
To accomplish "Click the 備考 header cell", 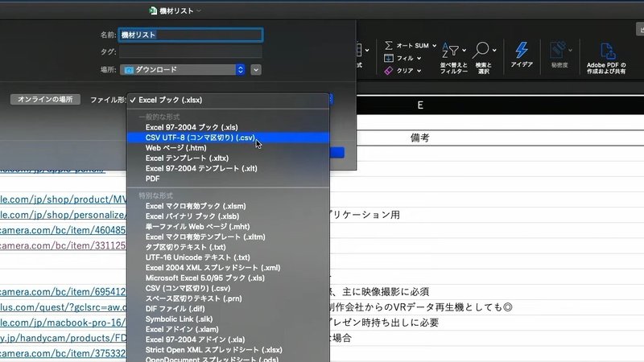I will (x=420, y=138).
